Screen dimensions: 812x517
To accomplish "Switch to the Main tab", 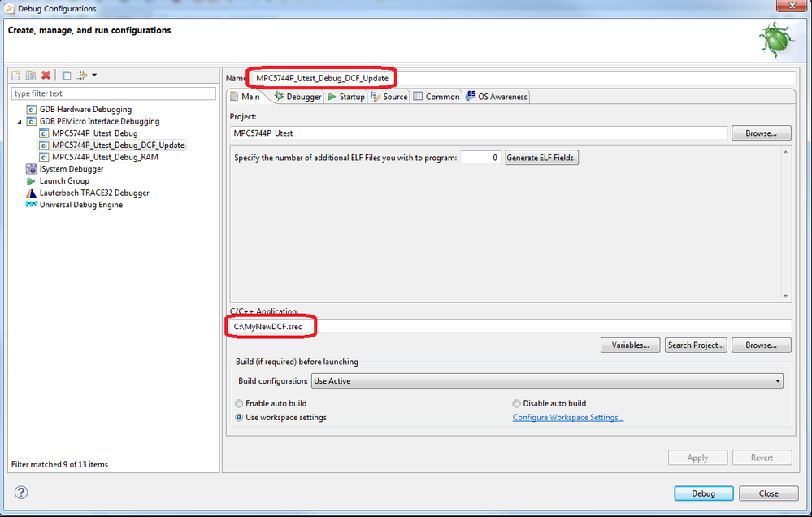I will point(246,97).
